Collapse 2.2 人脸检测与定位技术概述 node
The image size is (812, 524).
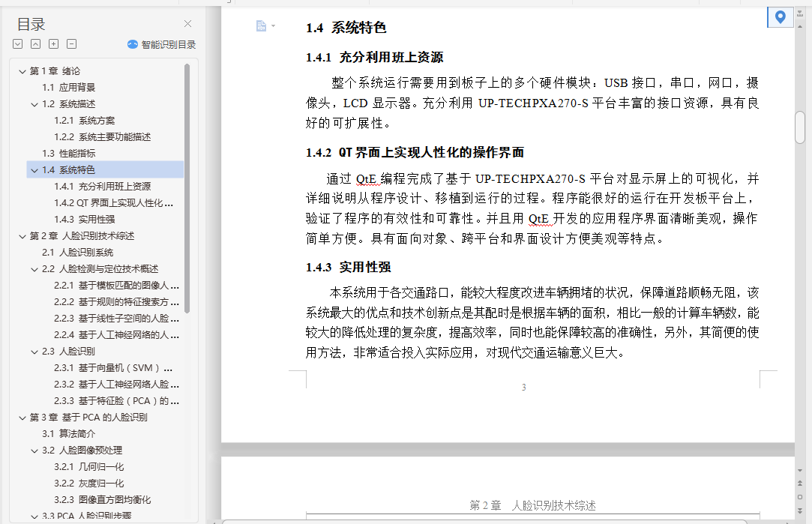coord(34,270)
